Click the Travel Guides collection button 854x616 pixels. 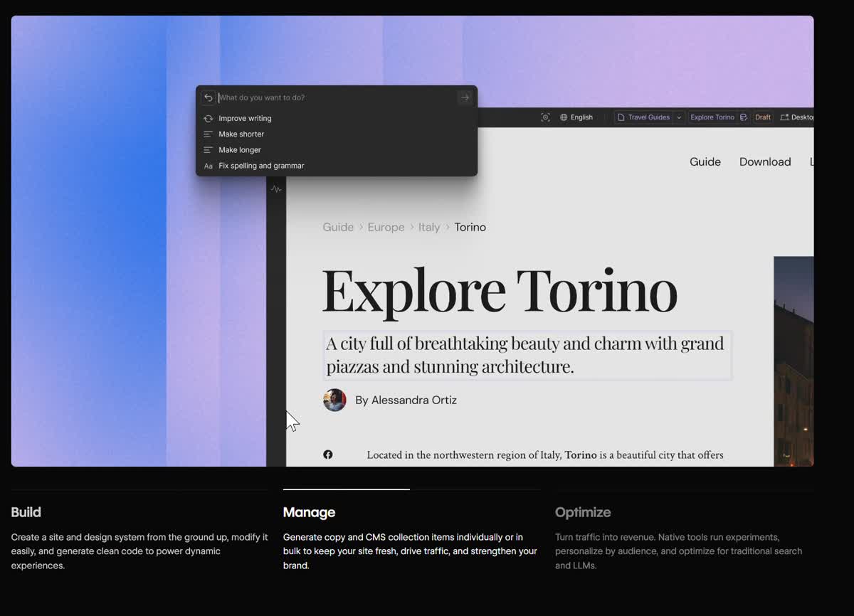[643, 117]
